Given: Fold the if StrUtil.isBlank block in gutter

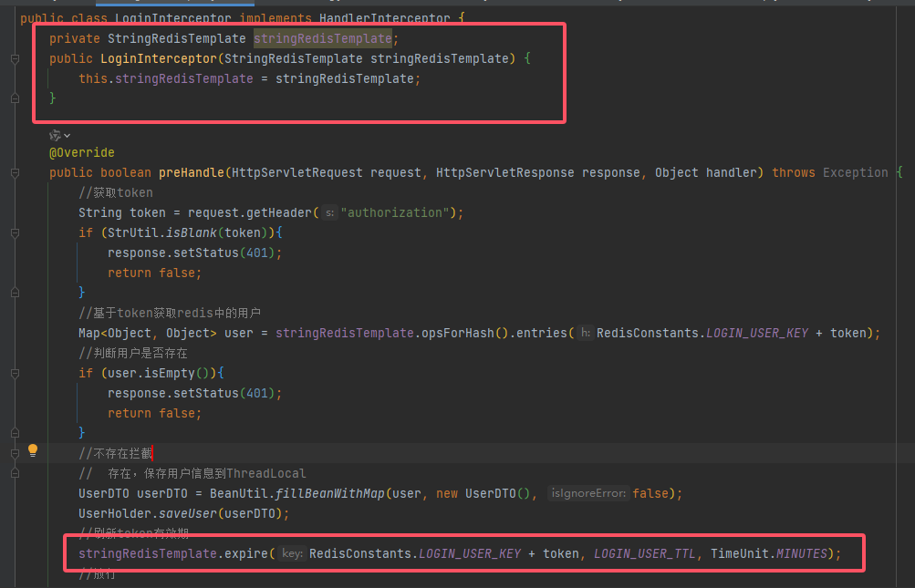Looking at the screenshot, I should (x=15, y=232).
